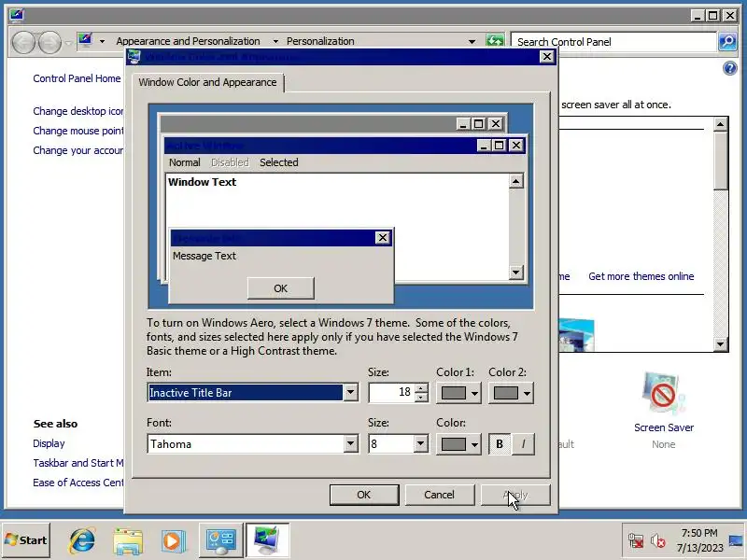The height and width of the screenshot is (560, 747).
Task: Click the Control Panel help icon
Action: pyautogui.click(x=729, y=68)
